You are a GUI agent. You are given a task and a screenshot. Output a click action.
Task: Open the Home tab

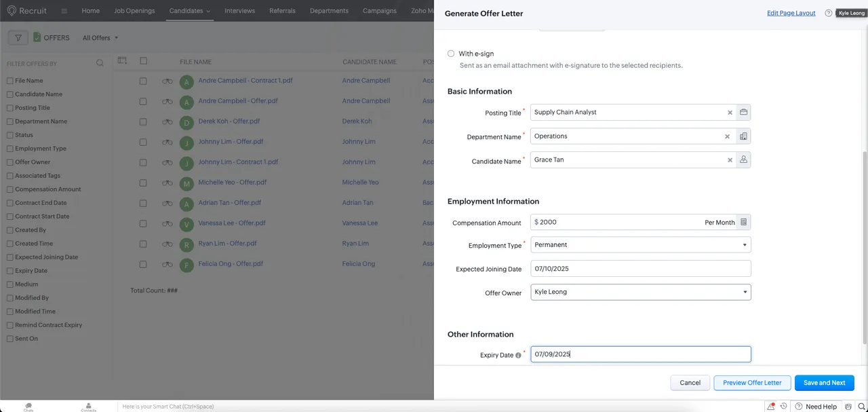click(91, 11)
